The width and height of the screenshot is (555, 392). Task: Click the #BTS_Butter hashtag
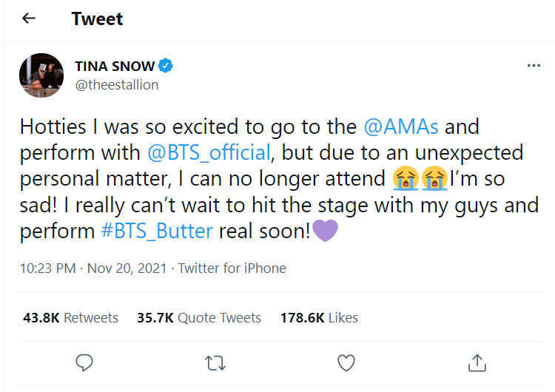(x=157, y=230)
